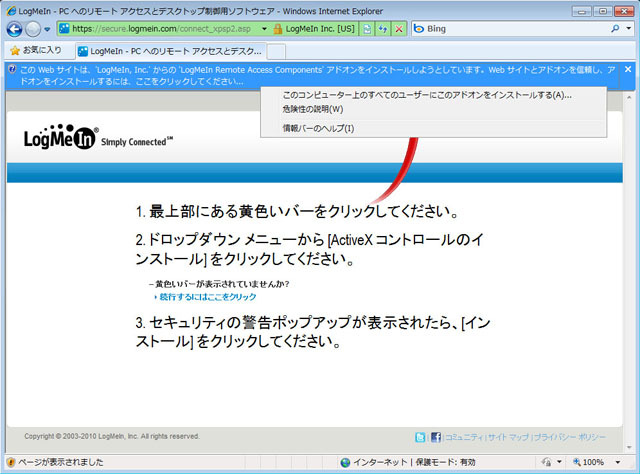Select the LogMeIn browser tab
The height and width of the screenshot is (474, 640).
pyautogui.click(x=171, y=51)
